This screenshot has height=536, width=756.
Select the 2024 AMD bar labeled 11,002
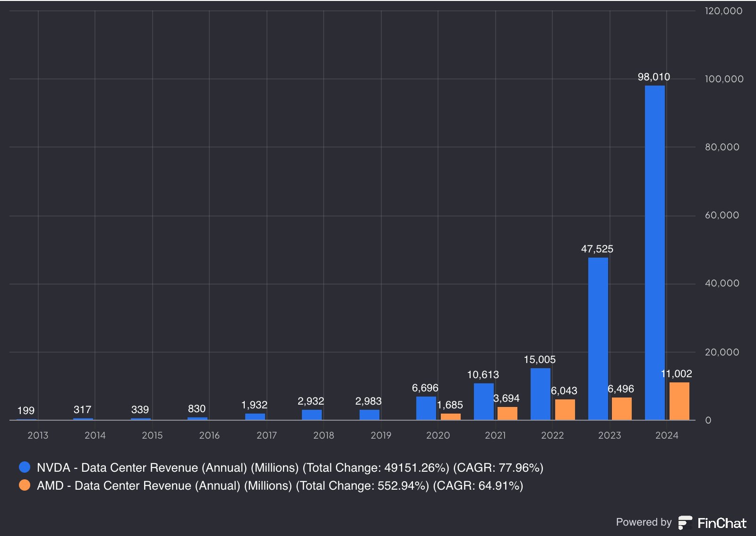click(x=679, y=401)
